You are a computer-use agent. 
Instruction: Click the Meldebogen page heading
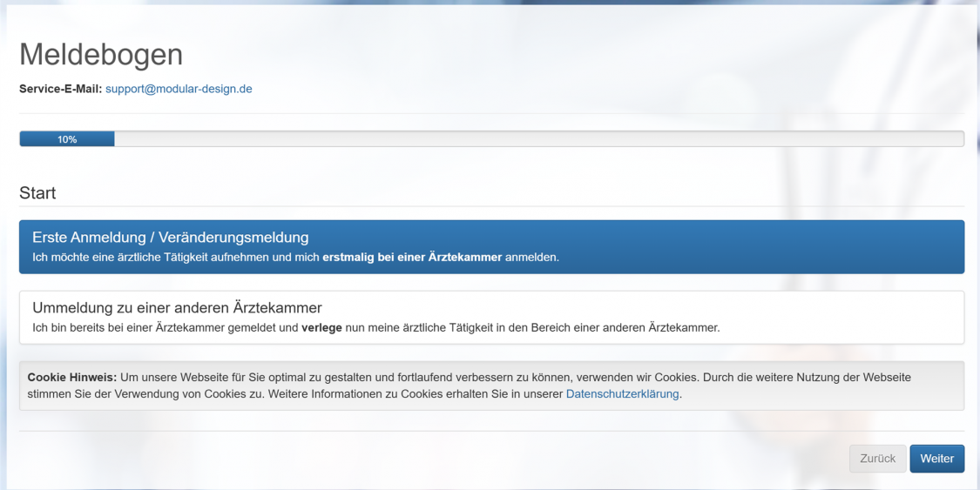coord(101,55)
